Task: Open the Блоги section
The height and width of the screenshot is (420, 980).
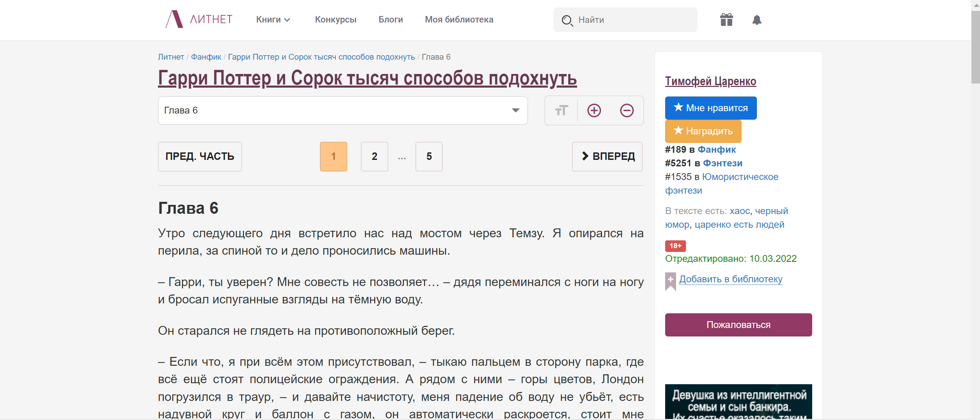Action: (x=390, y=20)
